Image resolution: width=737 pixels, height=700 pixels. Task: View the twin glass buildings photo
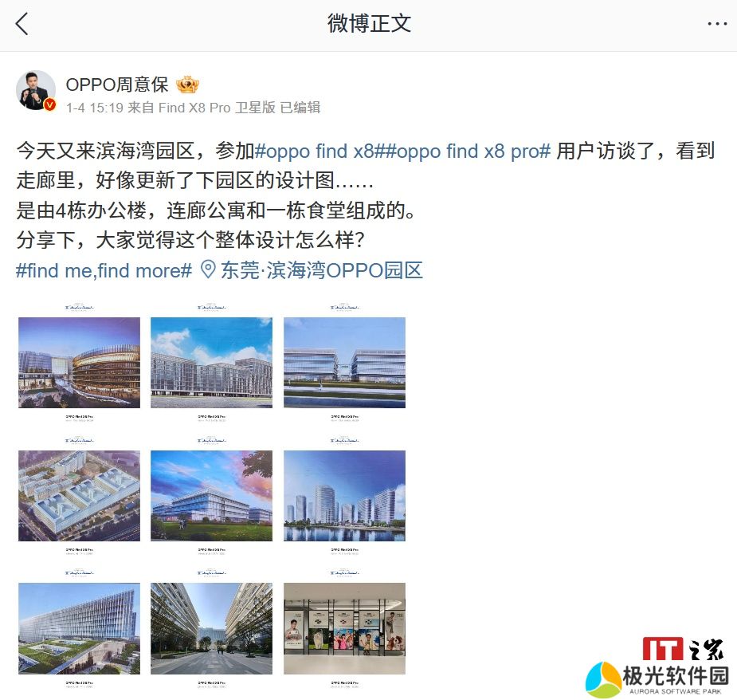[344, 362]
